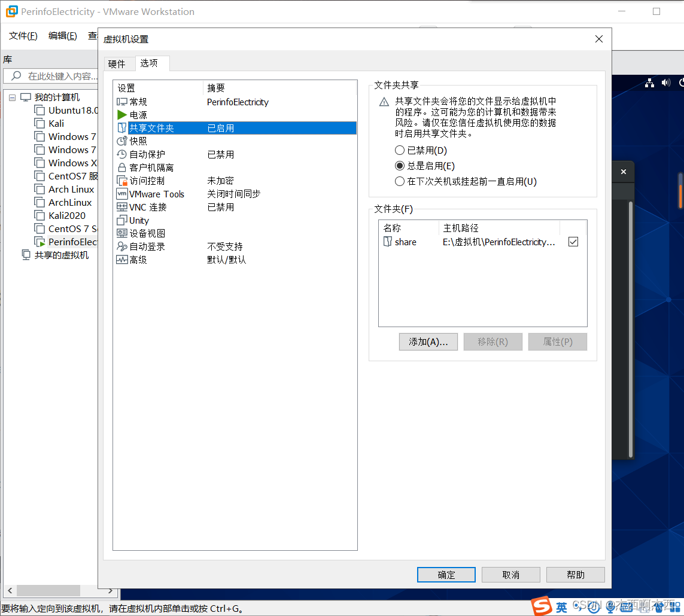Viewport: 684px width, 616px height.
Task: Click the 客户机隔离 lock icon
Action: 121,167
